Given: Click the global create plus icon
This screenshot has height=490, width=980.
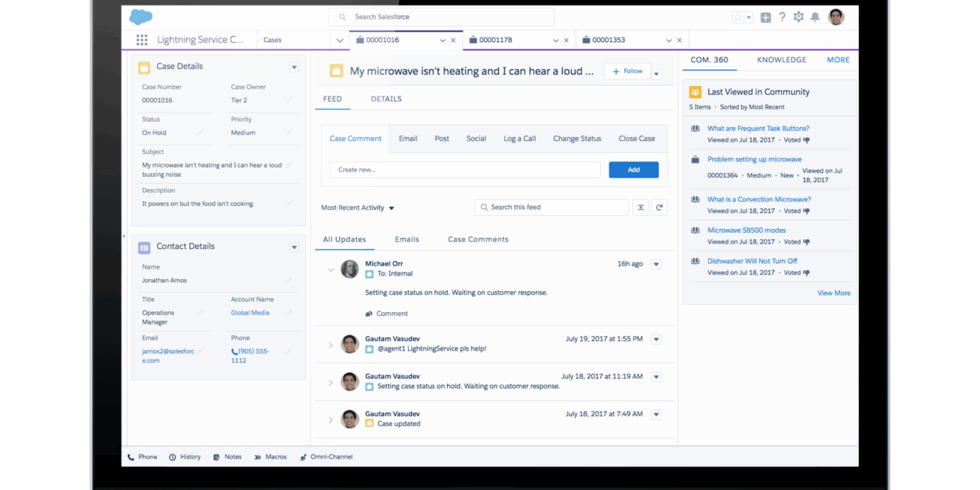Looking at the screenshot, I should tap(766, 17).
